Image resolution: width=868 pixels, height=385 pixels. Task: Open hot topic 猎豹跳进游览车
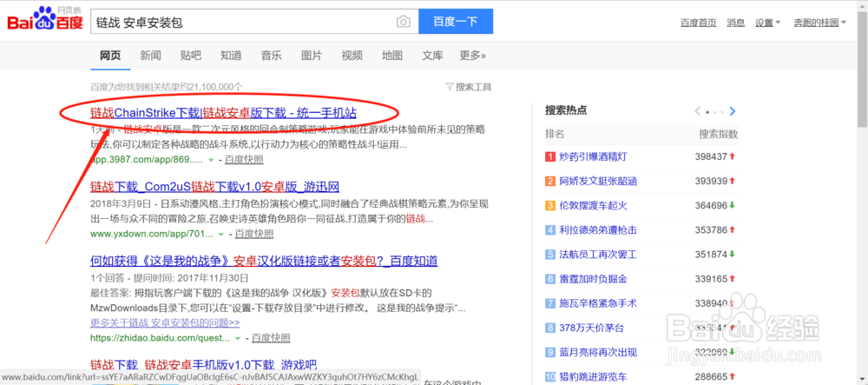pos(593,377)
